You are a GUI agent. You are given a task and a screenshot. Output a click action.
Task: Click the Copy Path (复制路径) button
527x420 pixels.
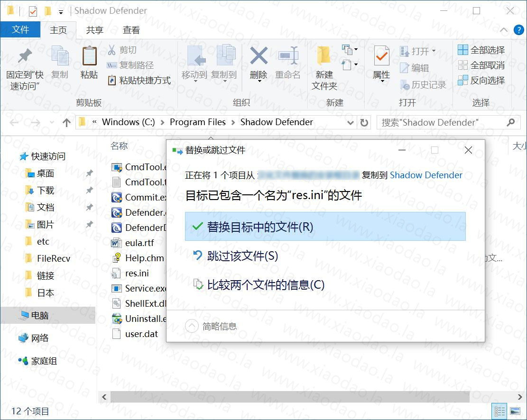coord(130,65)
